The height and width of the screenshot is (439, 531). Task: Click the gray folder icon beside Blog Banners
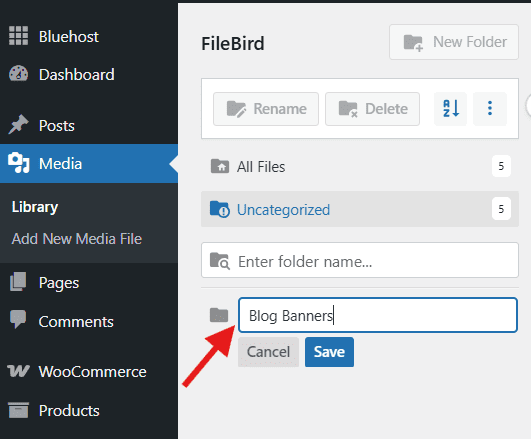coord(219,315)
